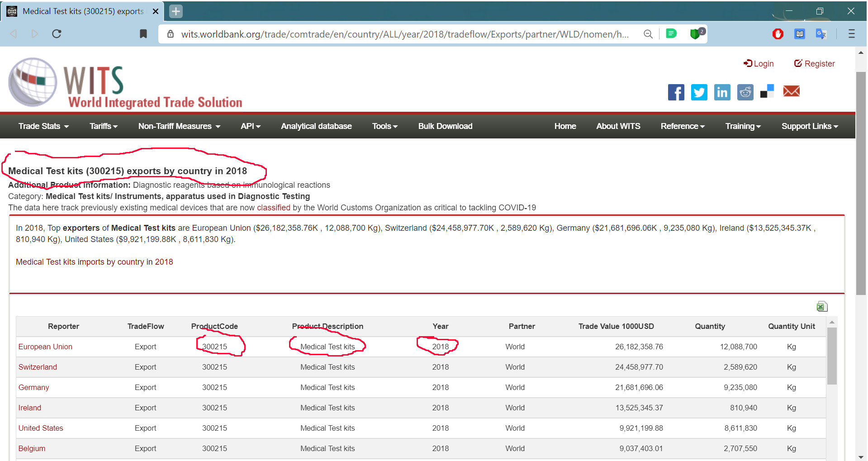The image size is (868, 461).
Task: Share page on LinkedIn icon
Action: [x=722, y=92]
